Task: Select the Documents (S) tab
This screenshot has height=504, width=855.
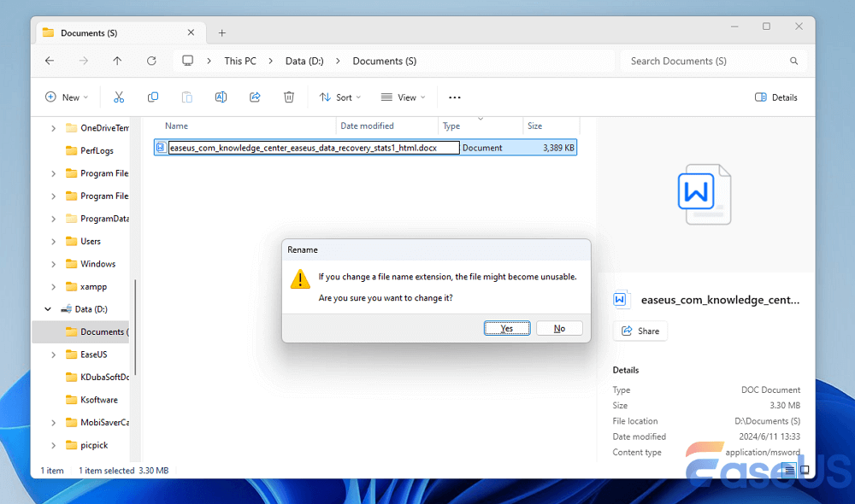Action: tap(120, 33)
